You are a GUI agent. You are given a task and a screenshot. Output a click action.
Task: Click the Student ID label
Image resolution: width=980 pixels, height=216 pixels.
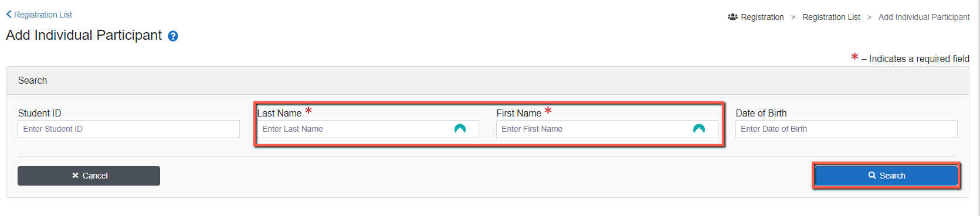pos(39,113)
